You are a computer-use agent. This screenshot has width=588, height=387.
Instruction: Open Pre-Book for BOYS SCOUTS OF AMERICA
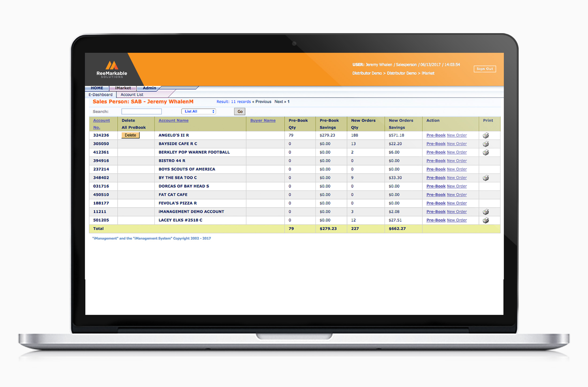436,169
